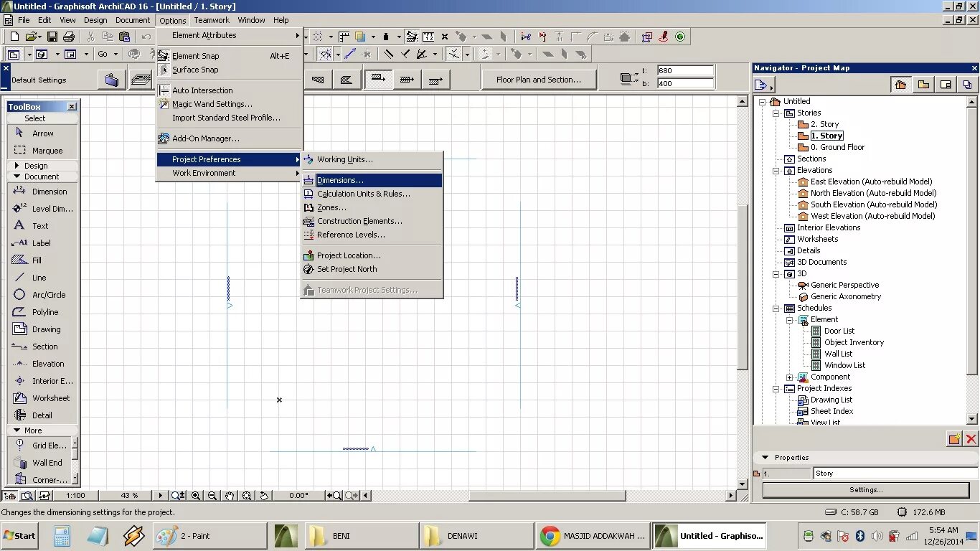Select the Wall End tool
The image size is (980, 551).
[x=39, y=463]
